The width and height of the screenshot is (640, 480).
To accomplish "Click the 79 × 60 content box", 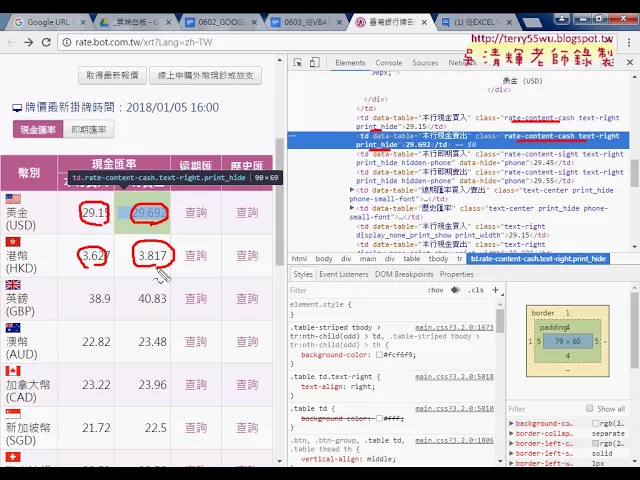I will click(568, 341).
